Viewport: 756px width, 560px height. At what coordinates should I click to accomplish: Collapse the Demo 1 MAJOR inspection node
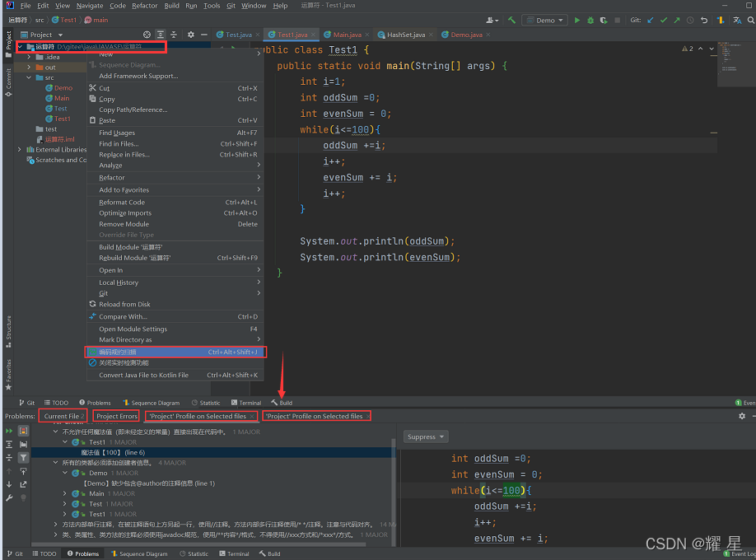pyautogui.click(x=65, y=474)
